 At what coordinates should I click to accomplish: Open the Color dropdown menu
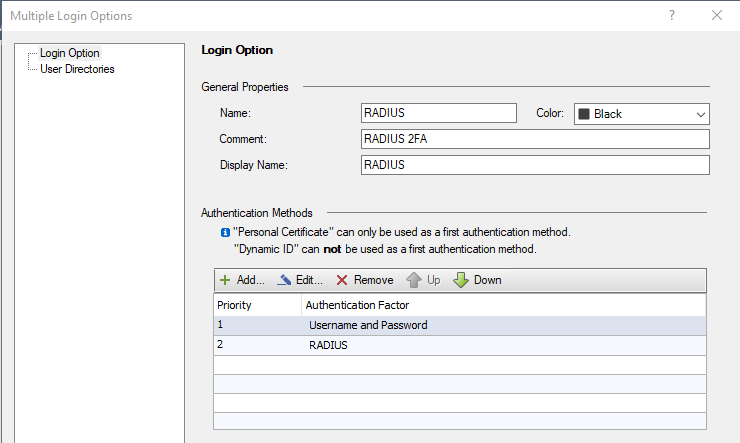click(x=700, y=114)
